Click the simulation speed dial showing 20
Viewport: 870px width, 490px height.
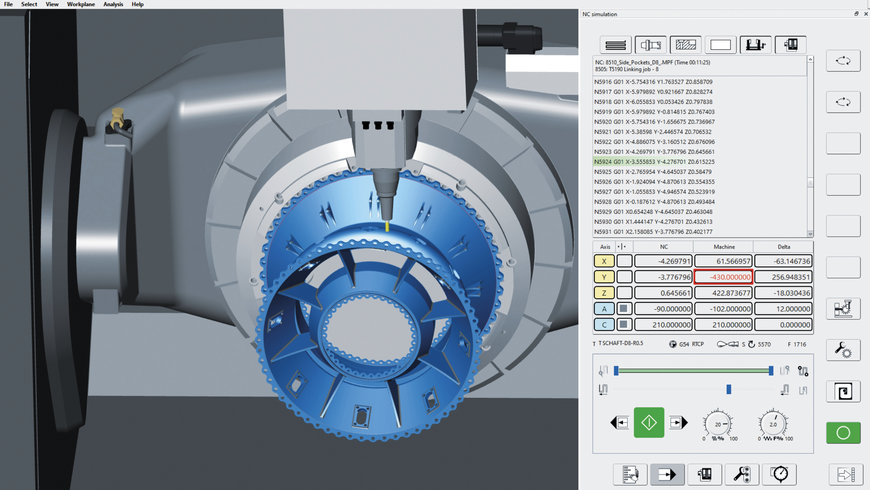click(717, 425)
